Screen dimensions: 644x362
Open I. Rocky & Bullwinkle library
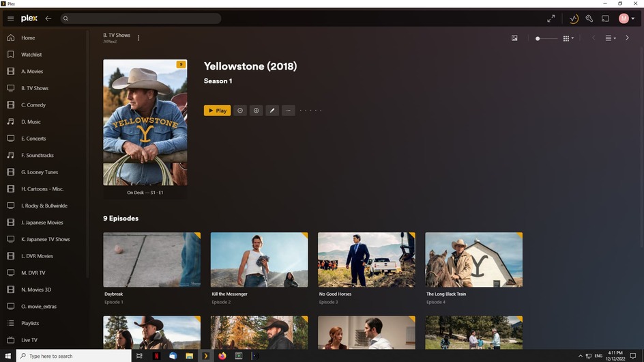click(x=44, y=206)
